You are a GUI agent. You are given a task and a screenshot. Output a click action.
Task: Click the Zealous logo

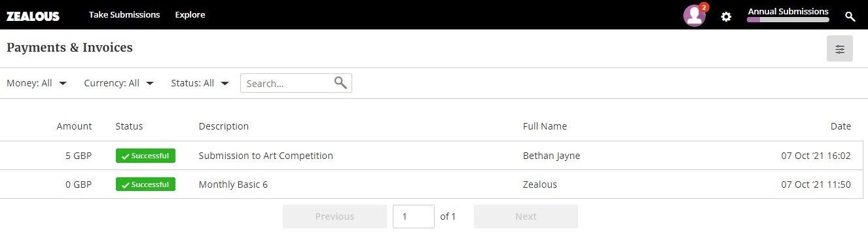(33, 16)
